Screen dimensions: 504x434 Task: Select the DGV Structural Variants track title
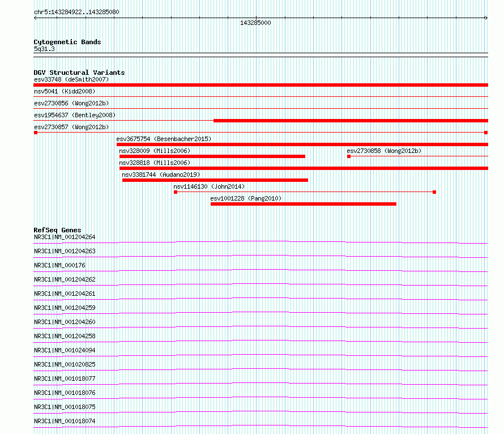pyautogui.click(x=79, y=73)
